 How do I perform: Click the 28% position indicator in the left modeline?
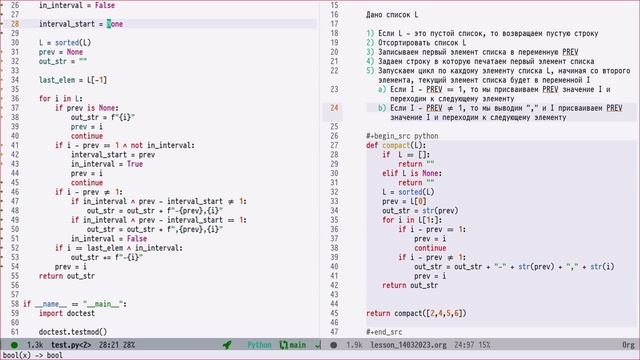tap(129, 345)
